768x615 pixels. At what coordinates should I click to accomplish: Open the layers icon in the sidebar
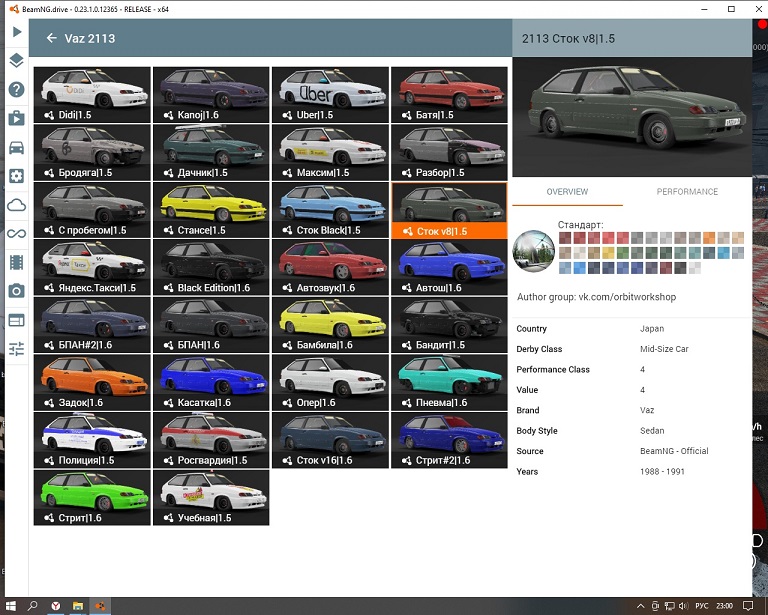[16, 61]
